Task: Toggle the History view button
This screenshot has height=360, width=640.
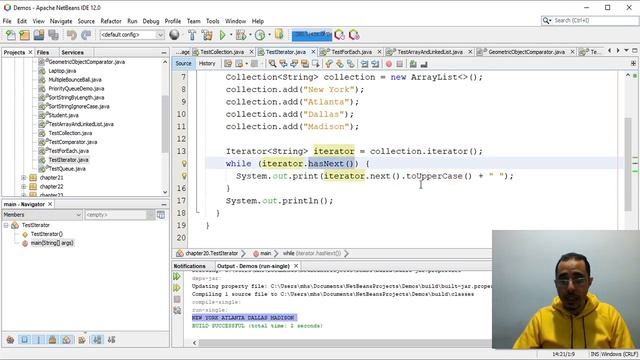Action: coord(207,63)
